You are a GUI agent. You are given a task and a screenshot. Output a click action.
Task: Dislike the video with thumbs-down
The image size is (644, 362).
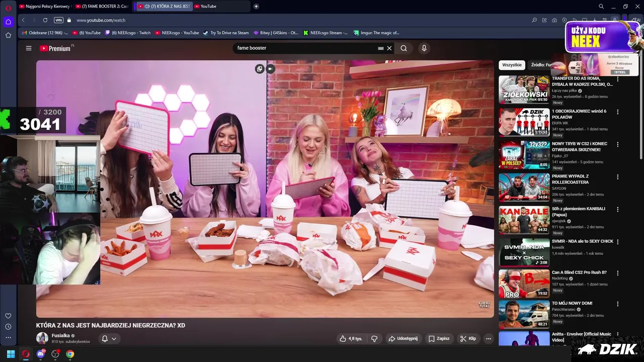tap(374, 338)
